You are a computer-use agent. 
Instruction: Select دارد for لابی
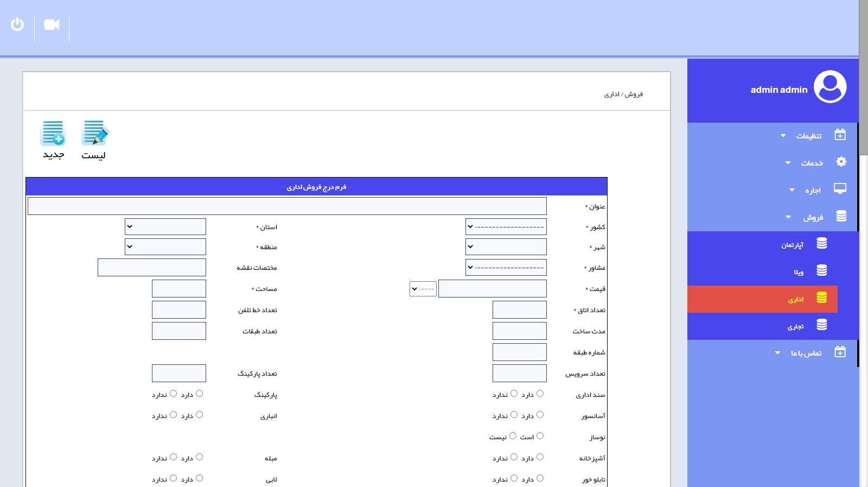pyautogui.click(x=199, y=478)
